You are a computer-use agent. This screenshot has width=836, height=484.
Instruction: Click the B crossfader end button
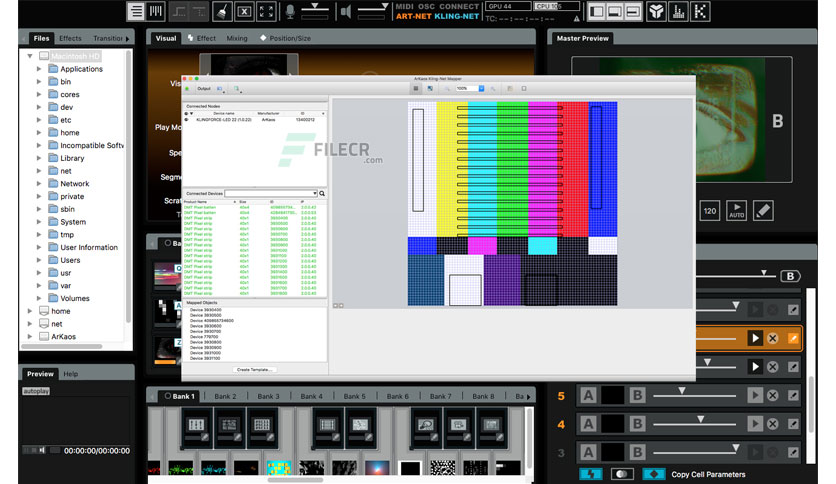[x=790, y=276]
